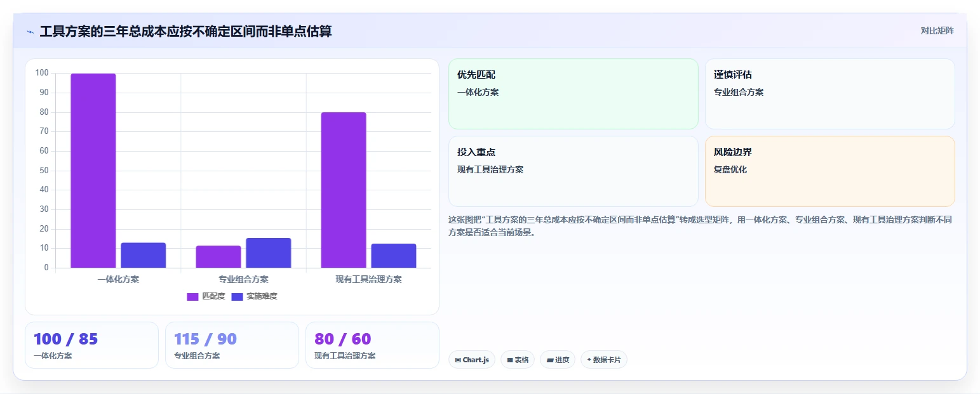Select the 投入重点 matrix card
The image size is (980, 394).
(574, 171)
